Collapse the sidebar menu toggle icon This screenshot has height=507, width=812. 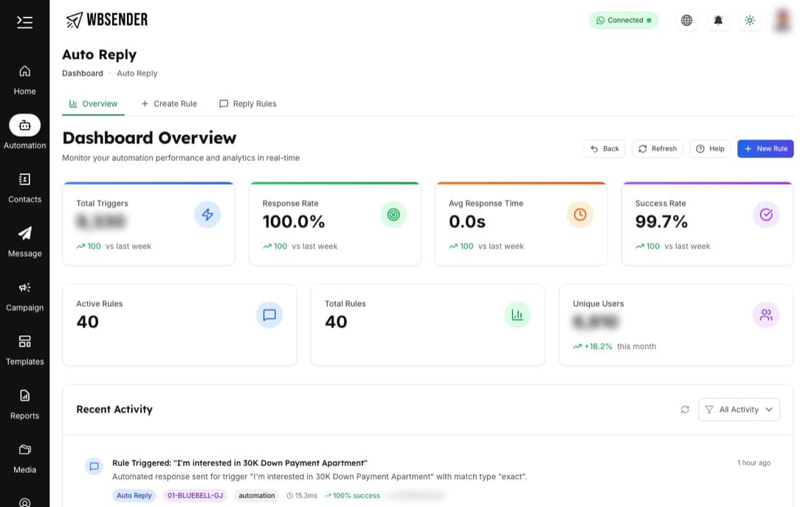pos(24,21)
